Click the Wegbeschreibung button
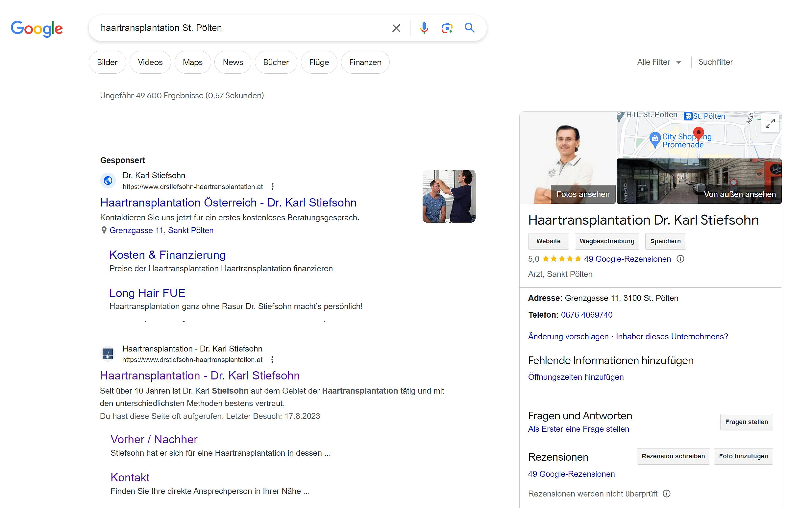This screenshot has width=812, height=508. (607, 241)
